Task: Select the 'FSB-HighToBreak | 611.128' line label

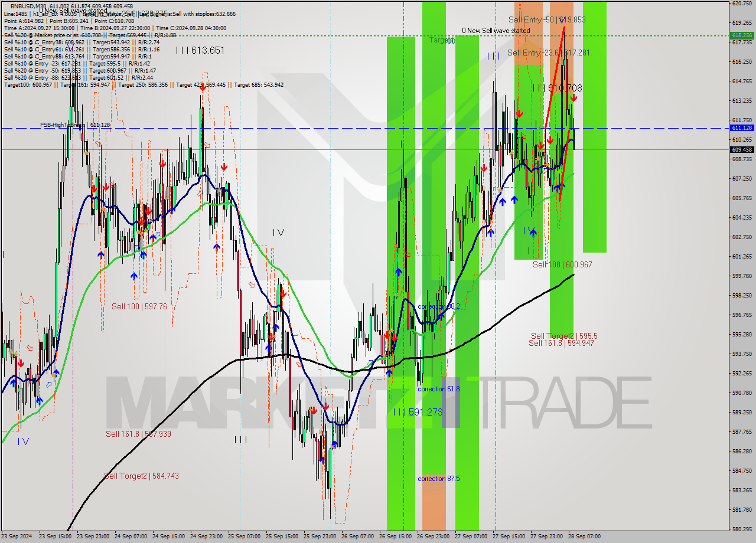Action: pyautogui.click(x=75, y=125)
